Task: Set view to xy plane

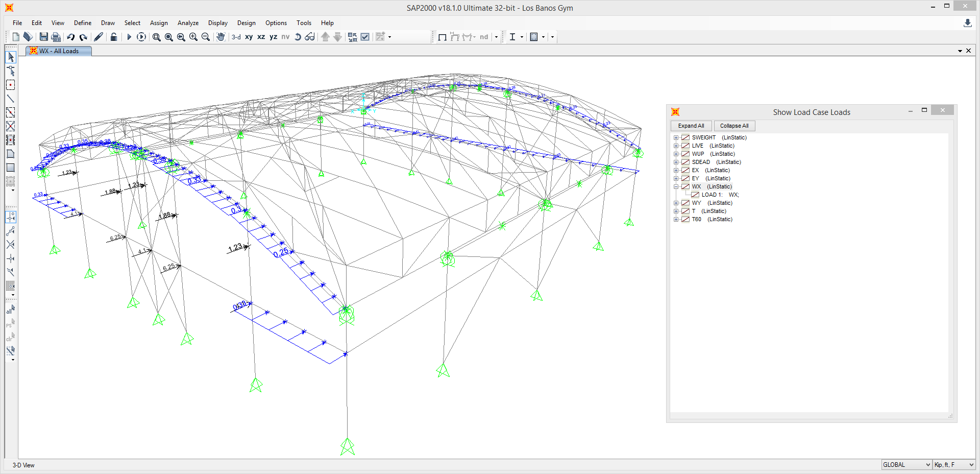Action: [249, 37]
